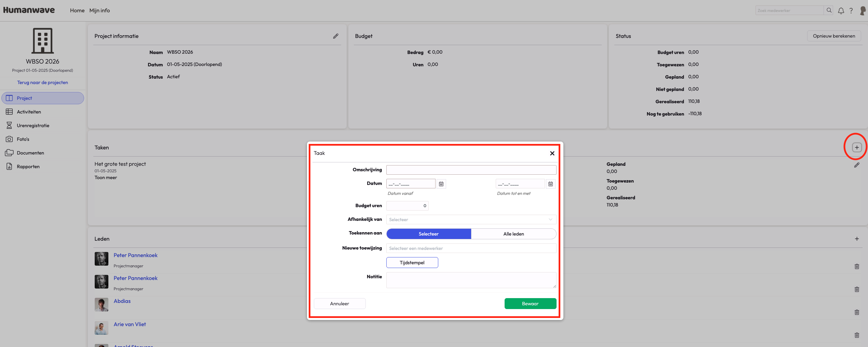Expand the 'Afhankelijk van' dropdown
This screenshot has width=868, height=347.
coord(471,219)
